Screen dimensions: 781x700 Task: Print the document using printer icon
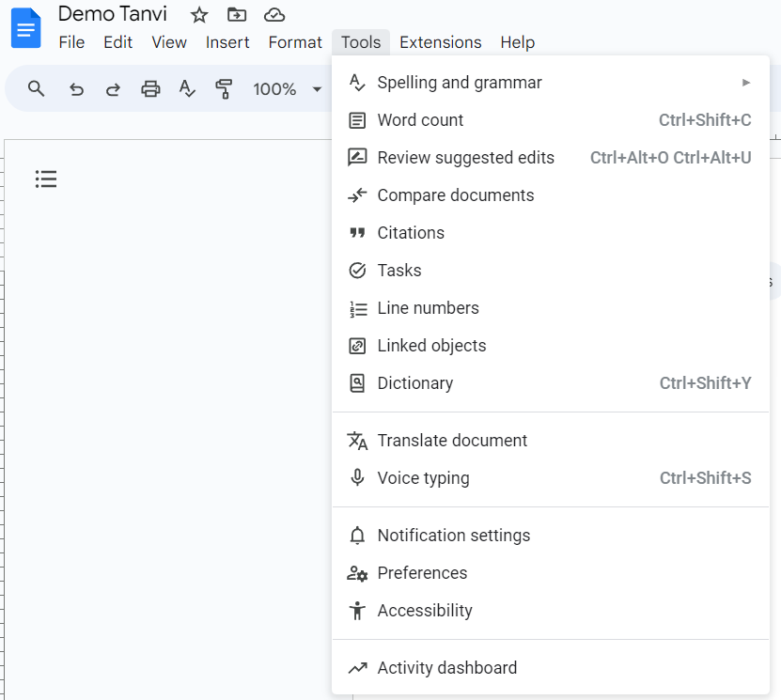point(150,88)
